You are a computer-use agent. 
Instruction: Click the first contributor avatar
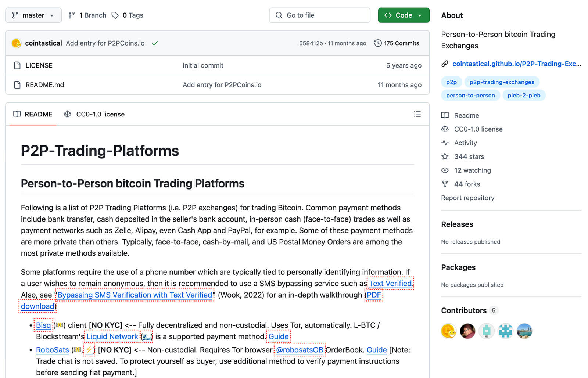tap(448, 331)
